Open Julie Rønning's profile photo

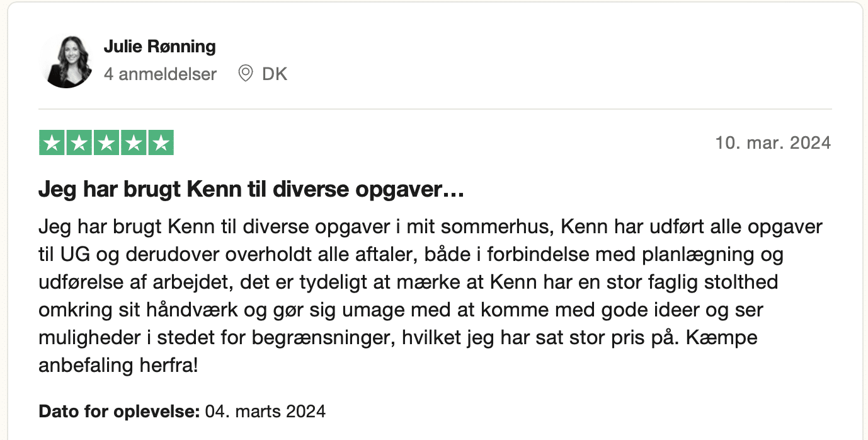point(66,62)
